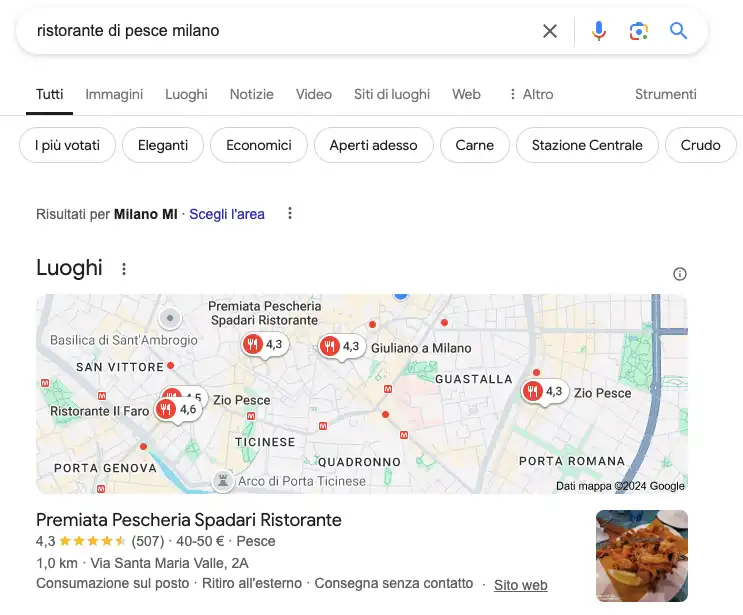The height and width of the screenshot is (615, 743).
Task: Click the Sito web link
Action: pyautogui.click(x=521, y=585)
